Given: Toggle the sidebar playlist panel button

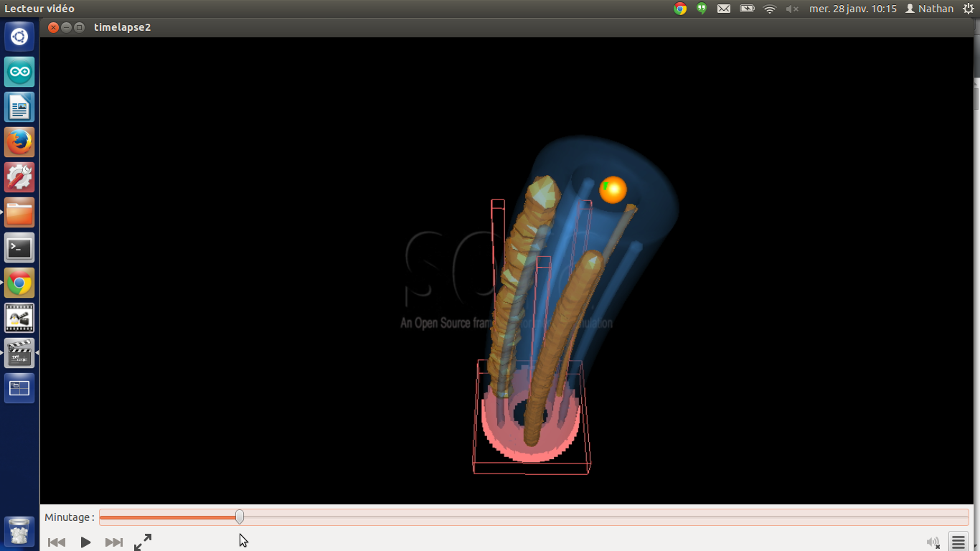Looking at the screenshot, I should point(958,542).
